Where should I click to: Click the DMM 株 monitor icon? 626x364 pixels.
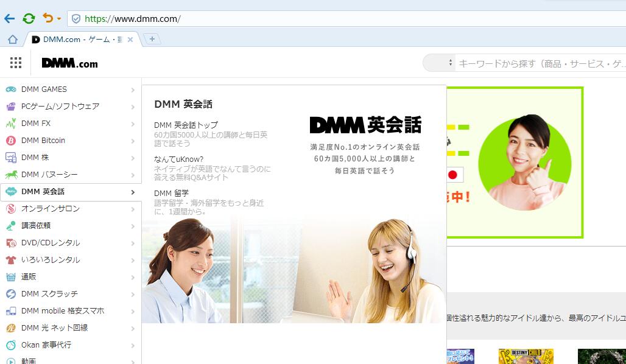tap(11, 158)
